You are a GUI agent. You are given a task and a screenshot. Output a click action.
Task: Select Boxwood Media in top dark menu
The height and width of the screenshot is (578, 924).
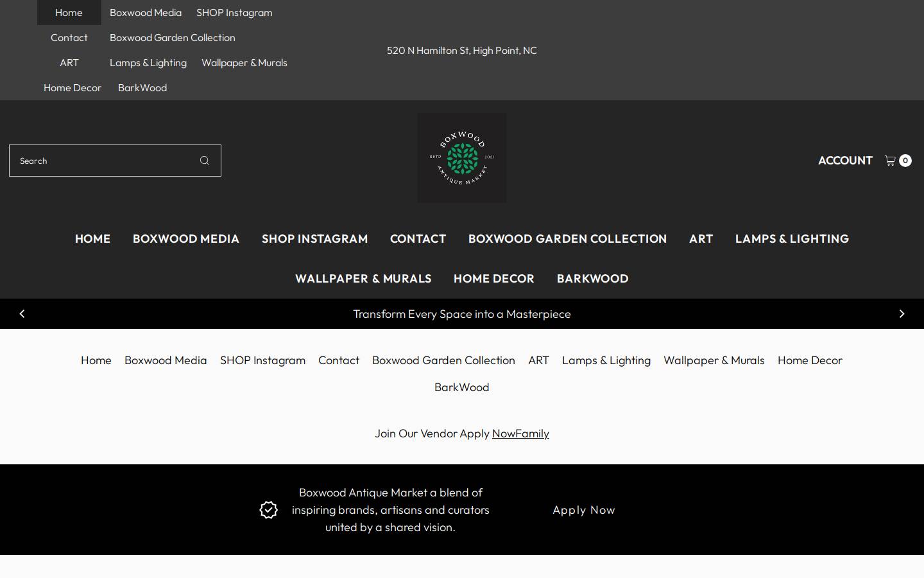point(146,12)
